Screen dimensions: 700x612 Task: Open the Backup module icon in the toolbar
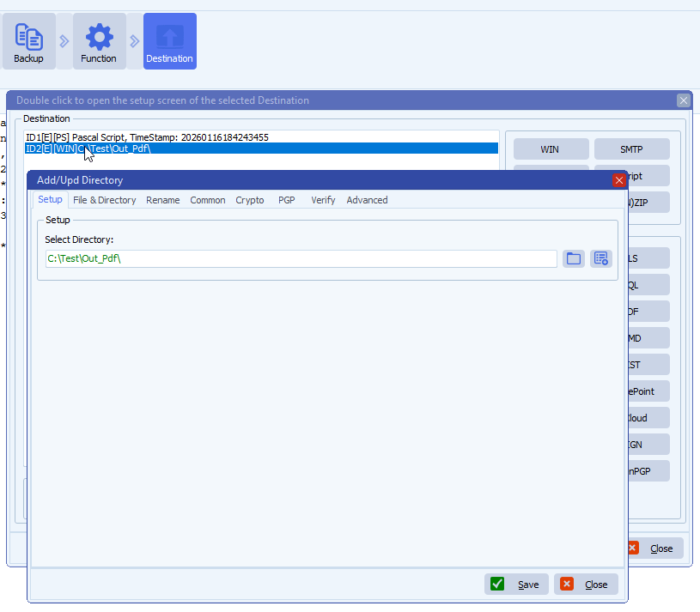tap(28, 40)
